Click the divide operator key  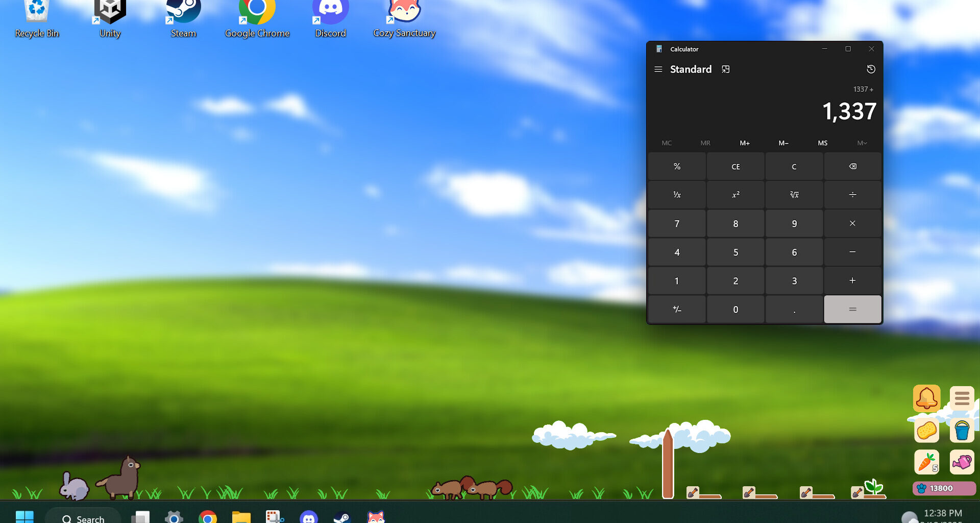pyautogui.click(x=852, y=195)
